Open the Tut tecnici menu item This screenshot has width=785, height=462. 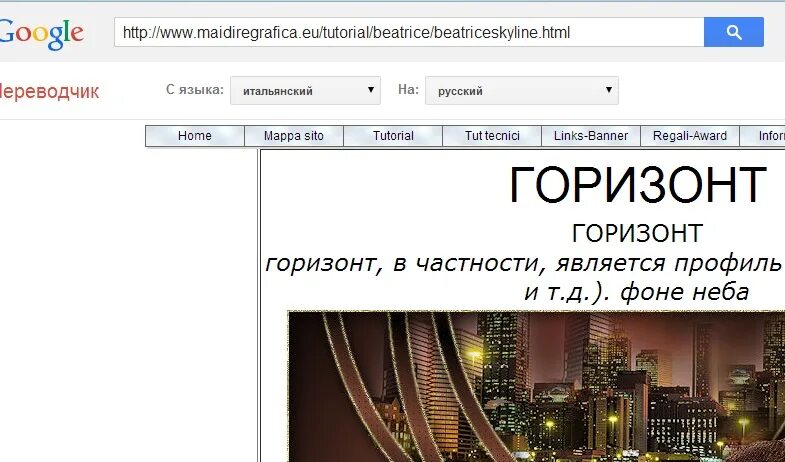pyautogui.click(x=492, y=136)
